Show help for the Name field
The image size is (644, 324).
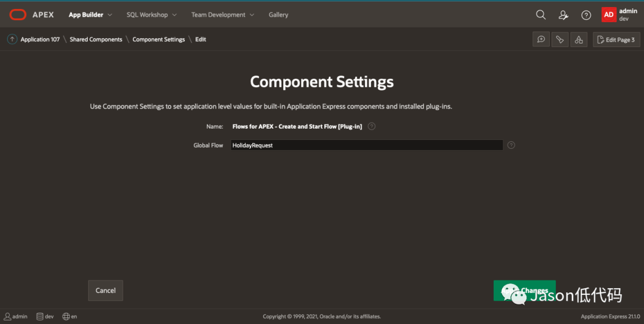371,126
